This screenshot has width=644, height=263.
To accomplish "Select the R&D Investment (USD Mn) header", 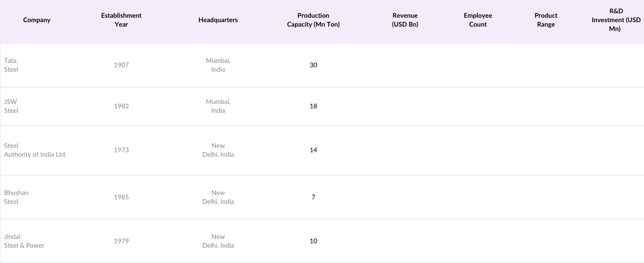I will click(x=616, y=20).
